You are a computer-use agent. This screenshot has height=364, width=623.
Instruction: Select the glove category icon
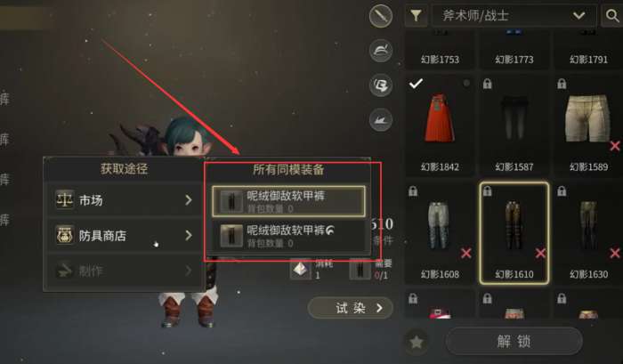pyautogui.click(x=381, y=85)
